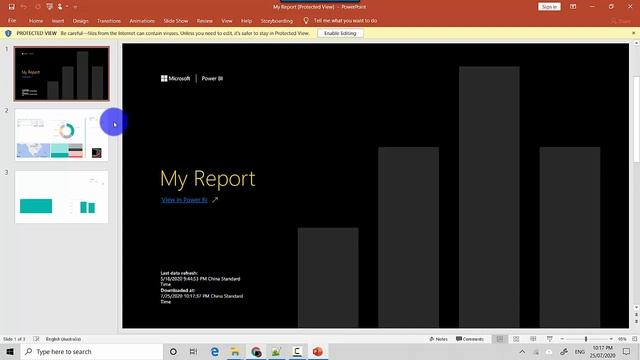Save the presentation using the Save icon
The height and width of the screenshot is (360, 640).
11,7
